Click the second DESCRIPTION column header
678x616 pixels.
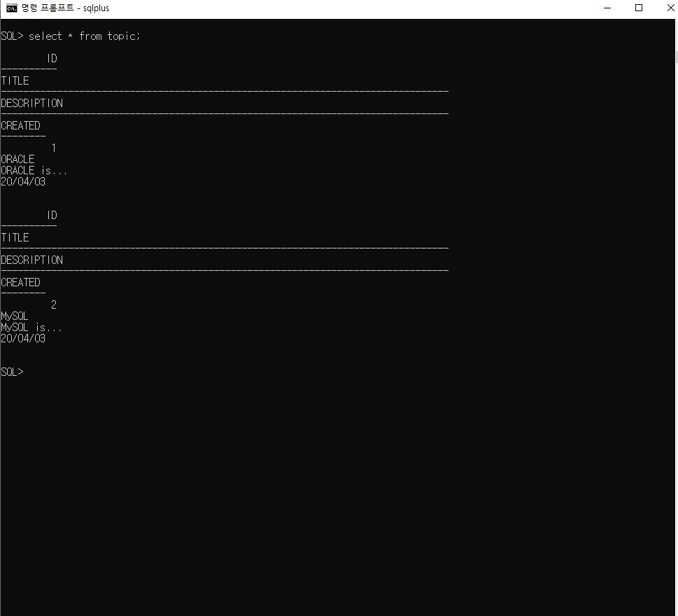pos(32,260)
